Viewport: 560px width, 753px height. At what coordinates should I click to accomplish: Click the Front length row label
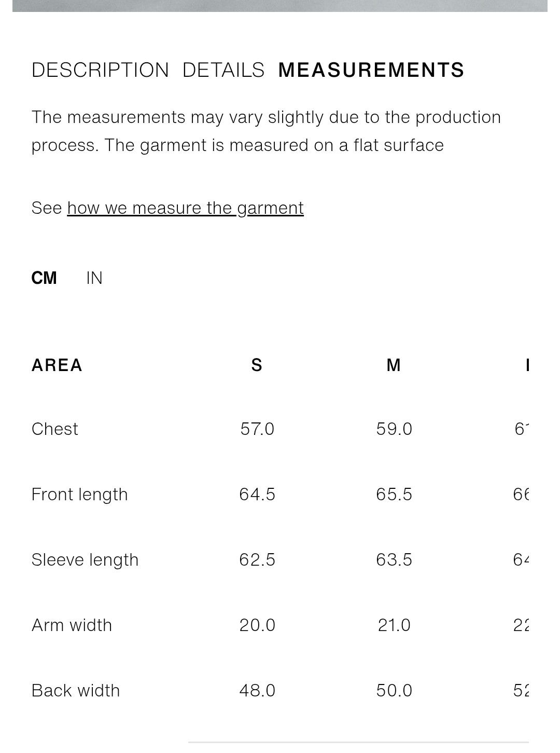pyautogui.click(x=80, y=495)
